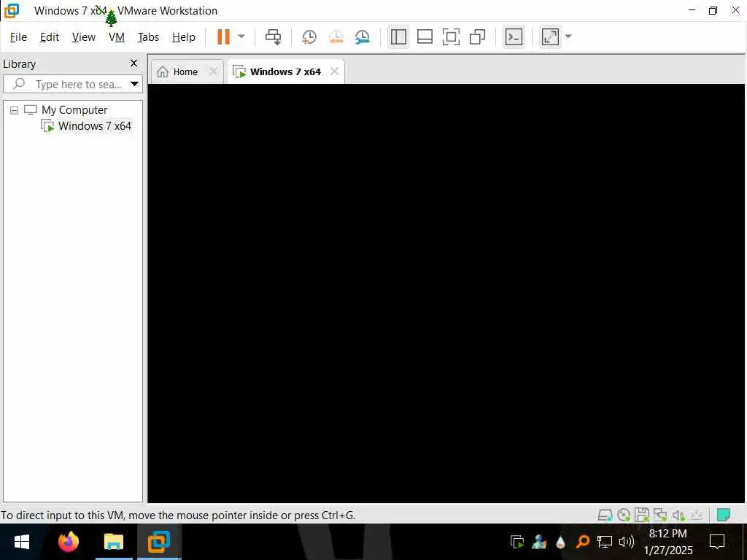747x560 pixels.
Task: Open the Tabs menu
Action: [148, 36]
